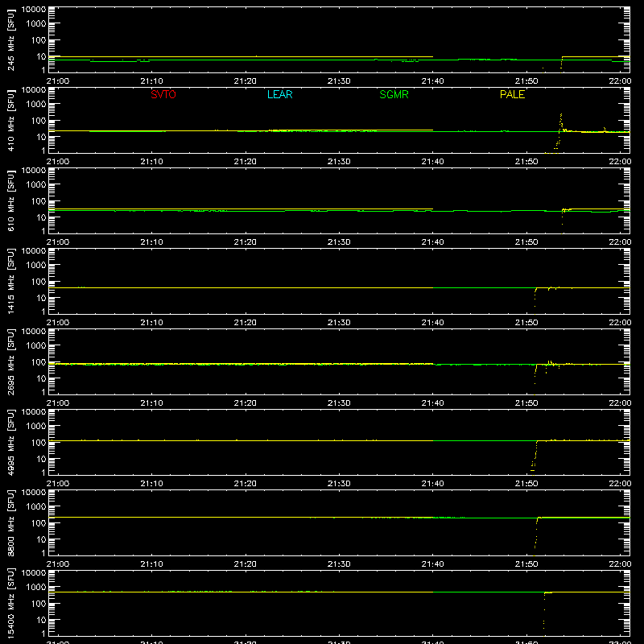
Task: Select the 15400 MHz [SFU] axis title
Action: (x=10, y=603)
